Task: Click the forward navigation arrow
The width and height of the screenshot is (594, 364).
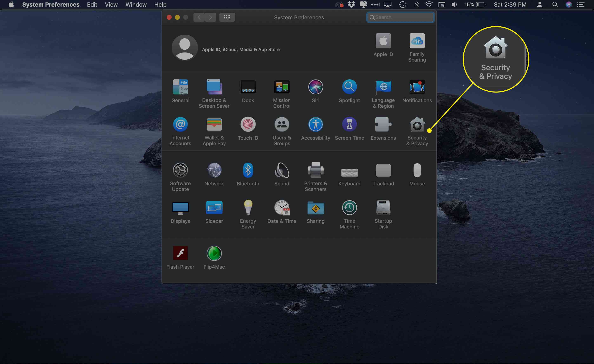Action: [210, 17]
